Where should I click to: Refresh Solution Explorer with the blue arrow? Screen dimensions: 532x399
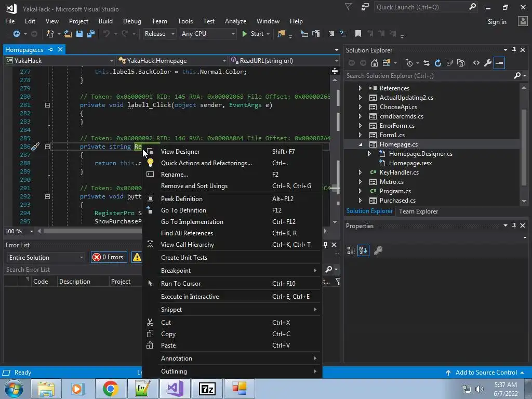[x=438, y=63]
